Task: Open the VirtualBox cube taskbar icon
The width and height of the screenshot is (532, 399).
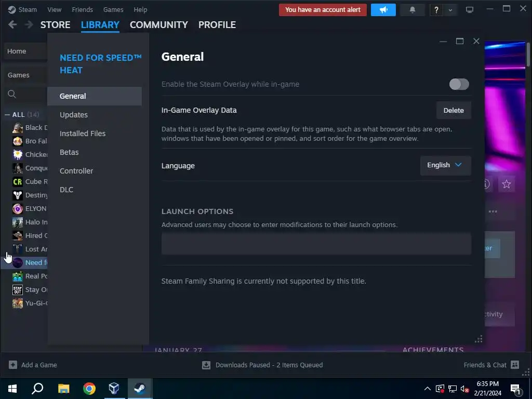Action: pyautogui.click(x=114, y=388)
